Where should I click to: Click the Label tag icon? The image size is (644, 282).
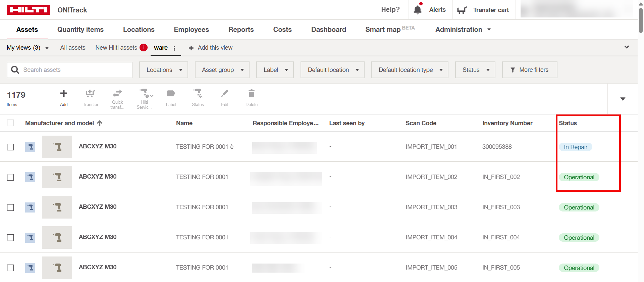(171, 94)
